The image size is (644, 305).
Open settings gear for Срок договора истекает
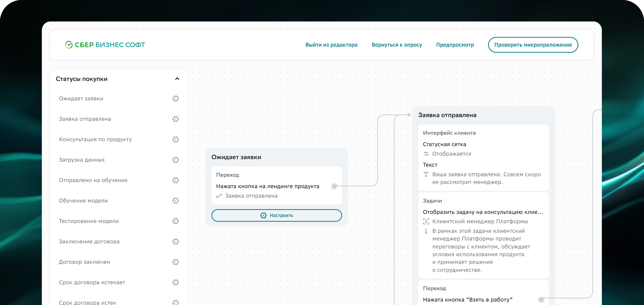pyautogui.click(x=175, y=282)
